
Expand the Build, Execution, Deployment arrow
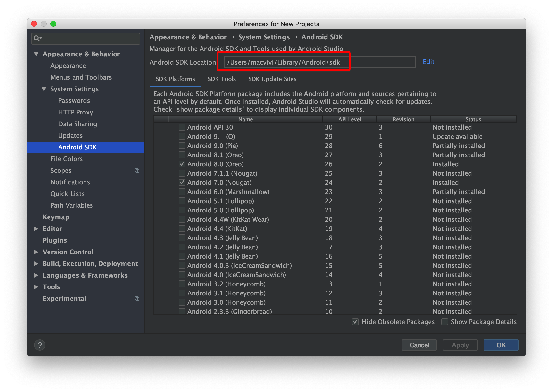click(x=36, y=264)
